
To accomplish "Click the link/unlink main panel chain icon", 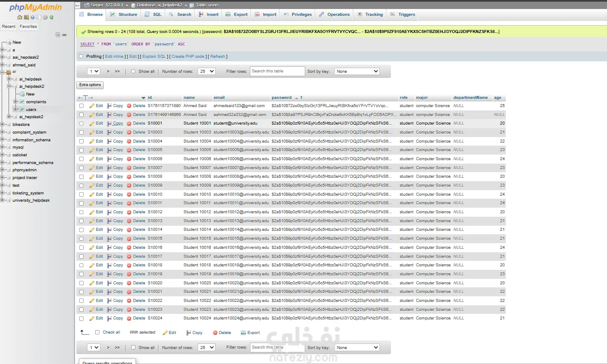I will [64, 35].
